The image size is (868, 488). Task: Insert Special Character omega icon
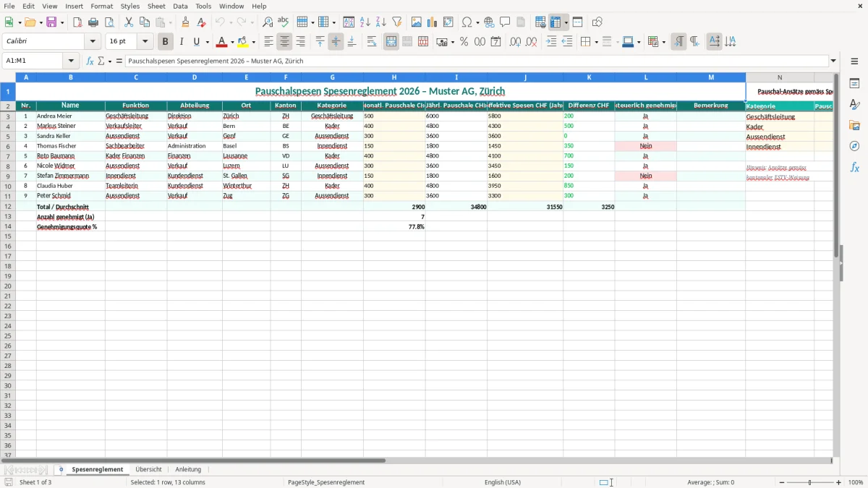467,22
